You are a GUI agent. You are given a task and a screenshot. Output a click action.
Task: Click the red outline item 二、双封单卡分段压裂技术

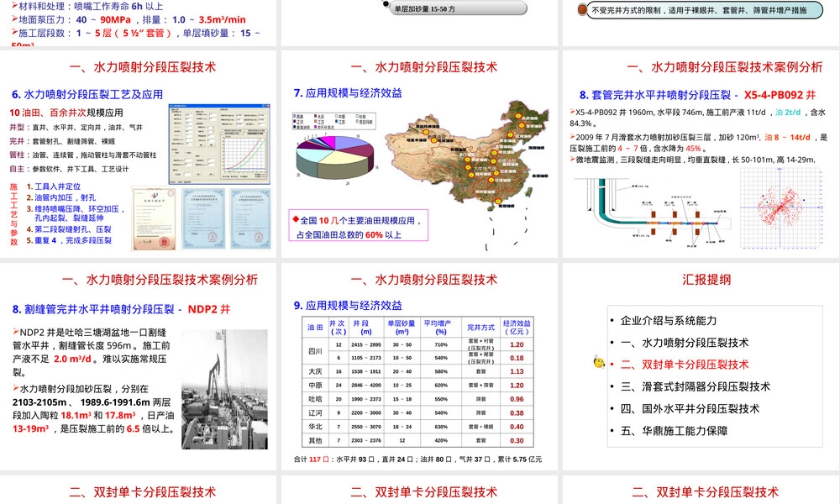[684, 365]
